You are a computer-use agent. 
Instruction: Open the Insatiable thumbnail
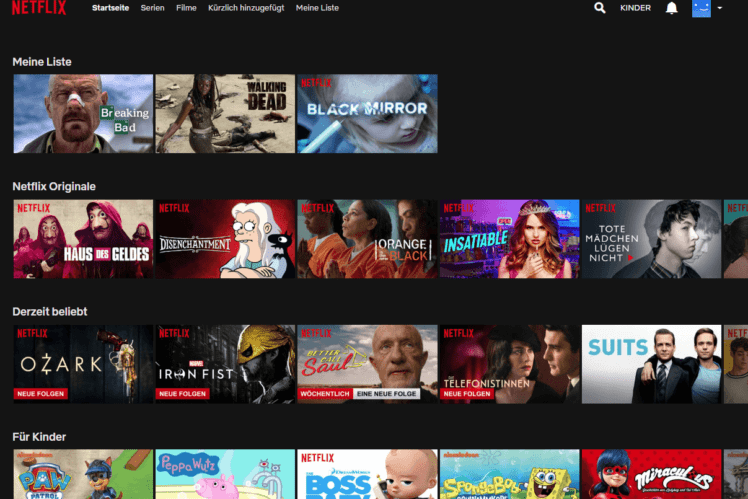pyautogui.click(x=509, y=239)
